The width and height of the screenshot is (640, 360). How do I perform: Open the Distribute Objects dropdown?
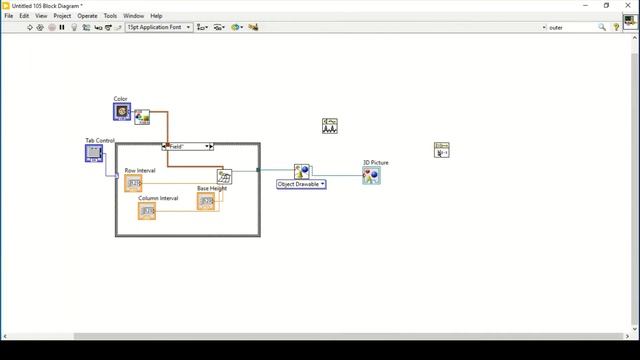tap(219, 27)
